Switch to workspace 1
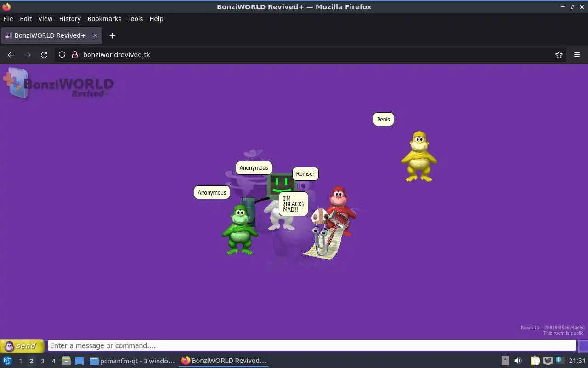 click(x=20, y=361)
